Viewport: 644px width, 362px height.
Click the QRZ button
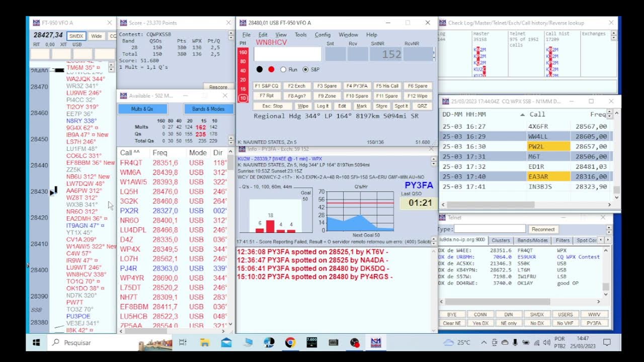[422, 106]
